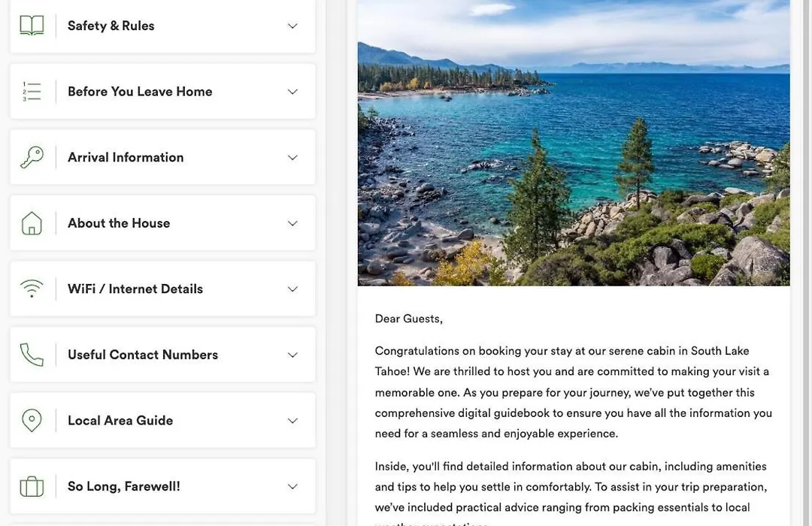Click the house icon for About the House

point(32,223)
